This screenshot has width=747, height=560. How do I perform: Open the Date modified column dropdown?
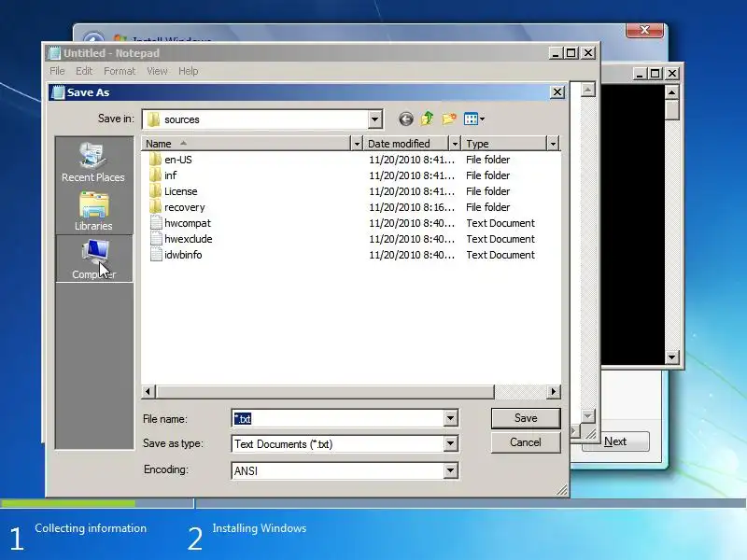[455, 144]
